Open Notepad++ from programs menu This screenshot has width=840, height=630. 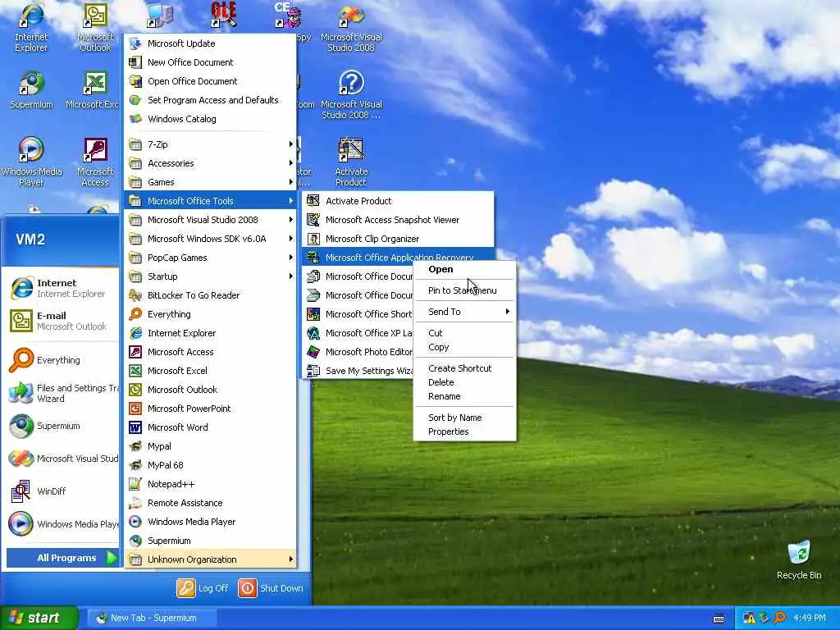[x=210, y=484]
